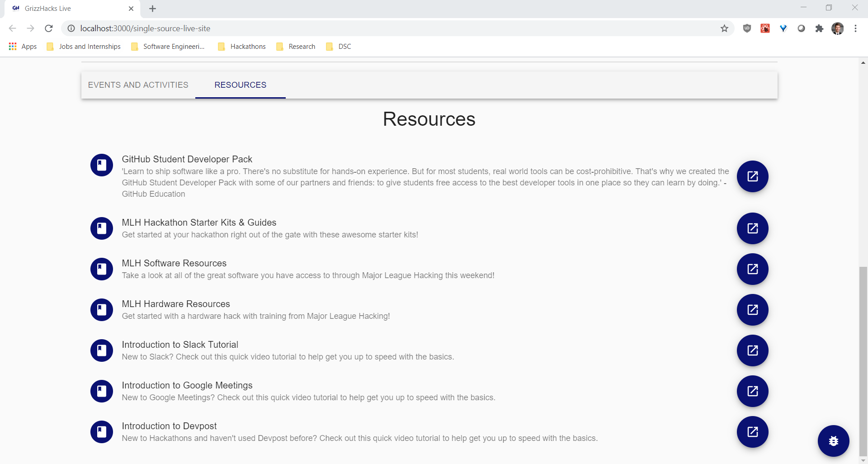The image size is (868, 464).
Task: Select the Resources tab
Action: [241, 85]
